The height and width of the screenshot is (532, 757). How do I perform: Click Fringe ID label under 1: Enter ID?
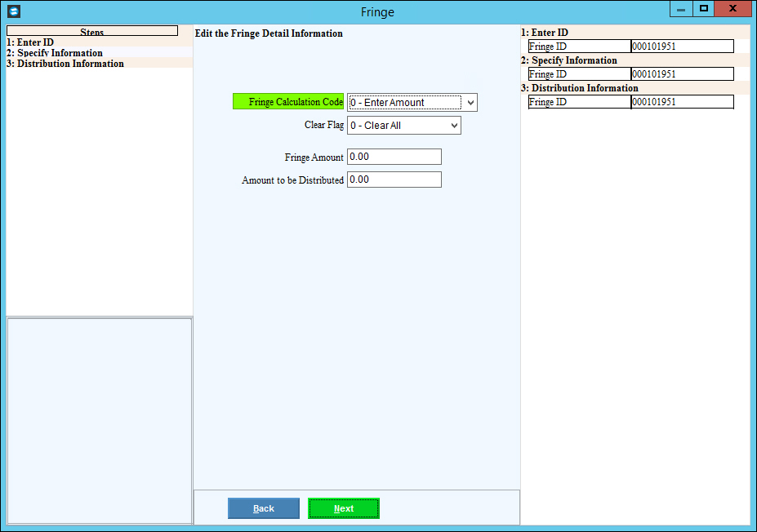tap(579, 47)
